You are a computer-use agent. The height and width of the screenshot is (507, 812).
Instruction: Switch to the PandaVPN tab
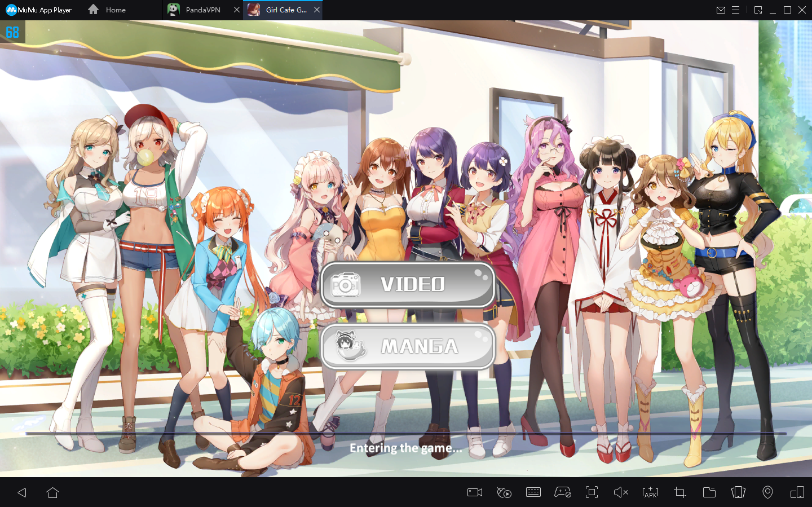pyautogui.click(x=203, y=10)
